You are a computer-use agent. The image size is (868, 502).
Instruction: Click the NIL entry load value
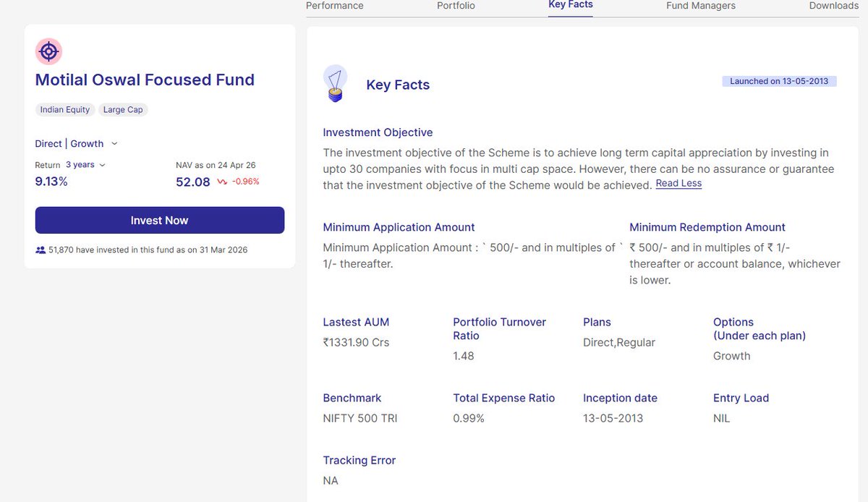point(722,418)
